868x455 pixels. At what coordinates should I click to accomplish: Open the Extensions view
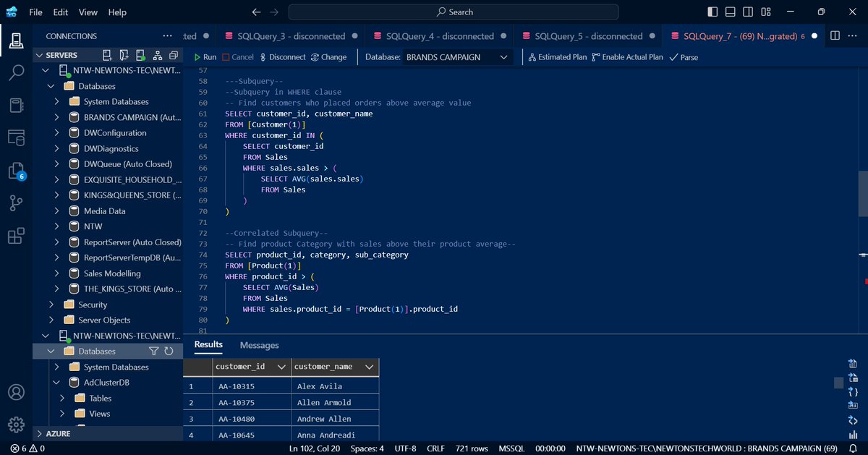coord(16,236)
